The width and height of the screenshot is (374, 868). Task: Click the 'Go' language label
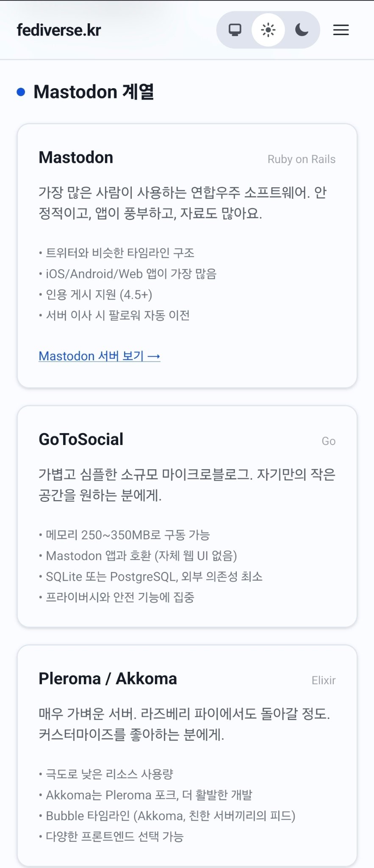[x=328, y=441]
